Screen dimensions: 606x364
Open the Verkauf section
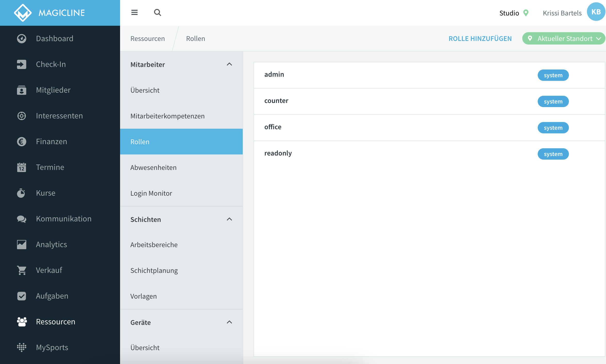tap(49, 270)
